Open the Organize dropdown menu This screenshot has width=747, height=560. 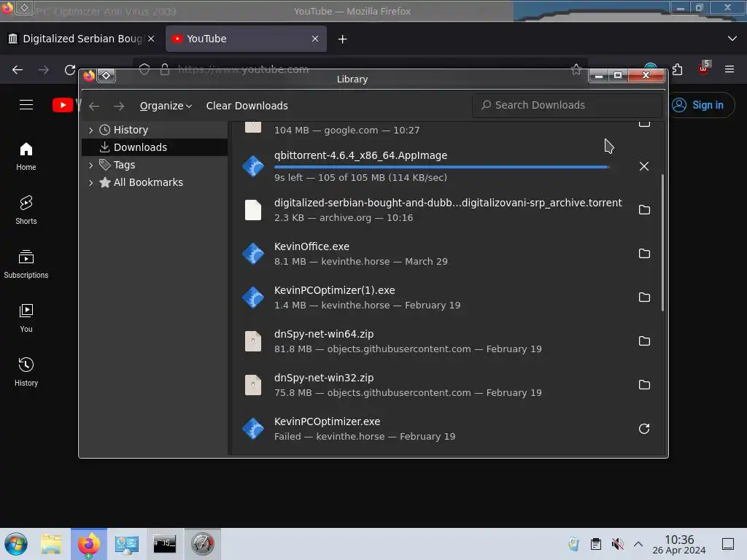point(166,106)
